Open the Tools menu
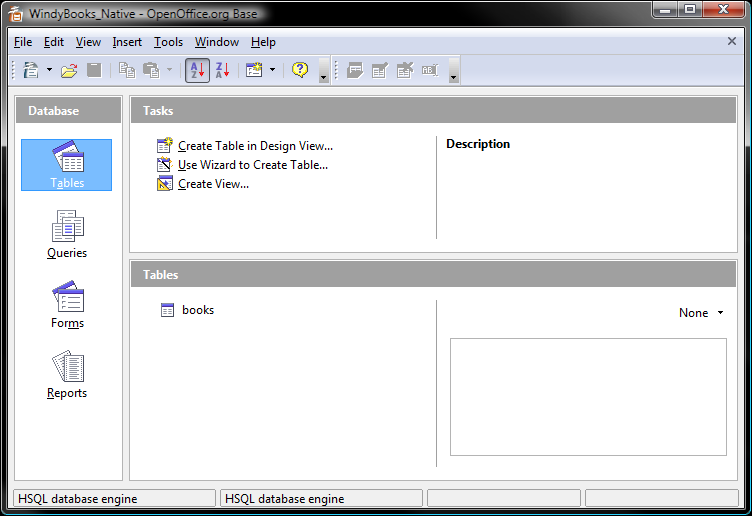752x516 pixels. coord(168,42)
